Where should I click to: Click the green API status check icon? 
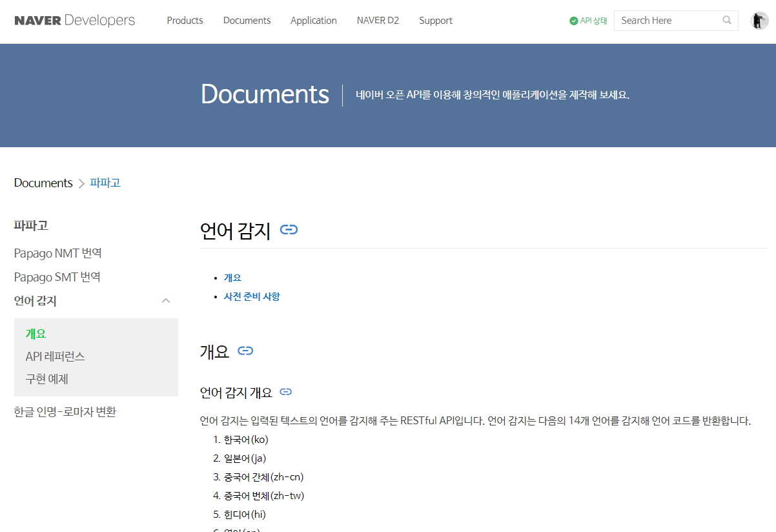(573, 21)
